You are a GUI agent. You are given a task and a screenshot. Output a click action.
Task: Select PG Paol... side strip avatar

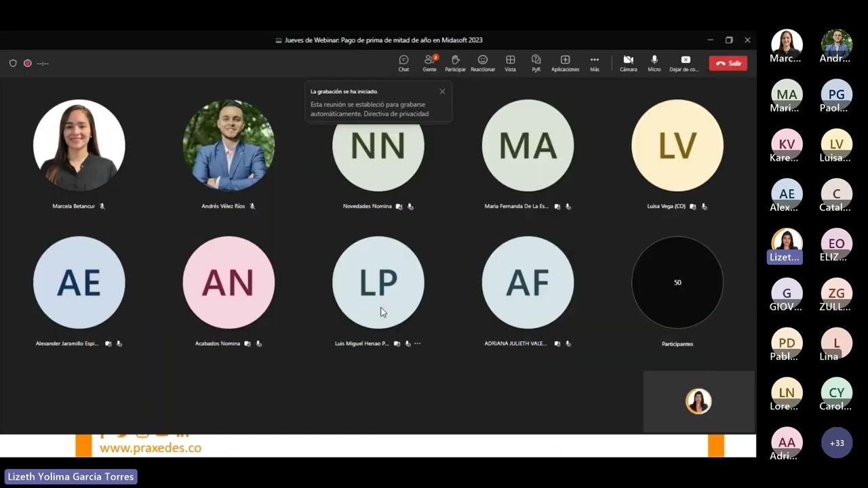tap(836, 96)
